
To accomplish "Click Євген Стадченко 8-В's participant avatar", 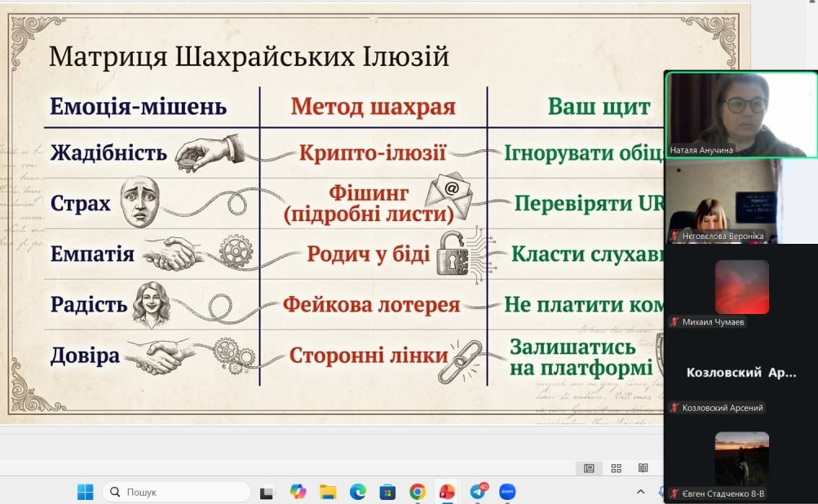I will pyautogui.click(x=741, y=458).
